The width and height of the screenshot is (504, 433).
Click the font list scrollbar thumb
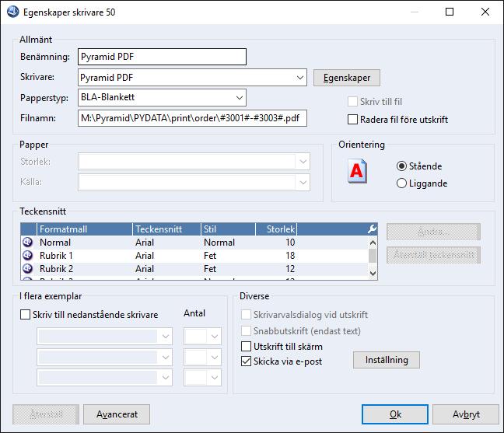[373, 256]
